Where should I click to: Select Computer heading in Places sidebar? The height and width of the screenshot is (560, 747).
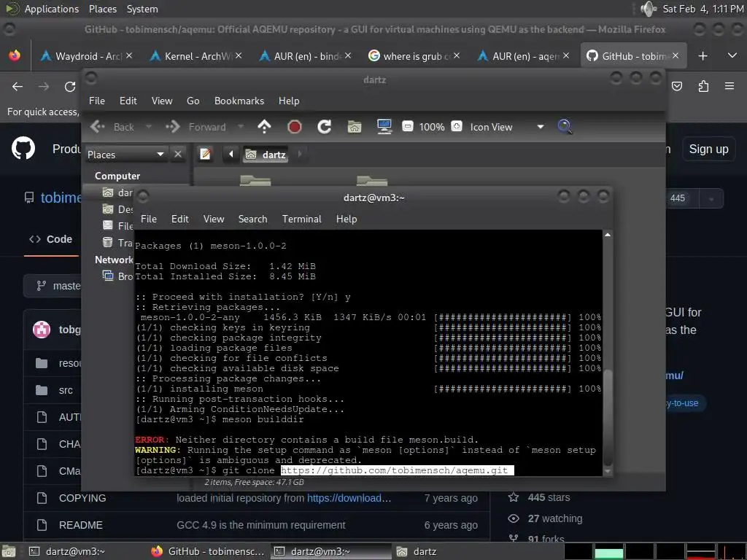[117, 176]
